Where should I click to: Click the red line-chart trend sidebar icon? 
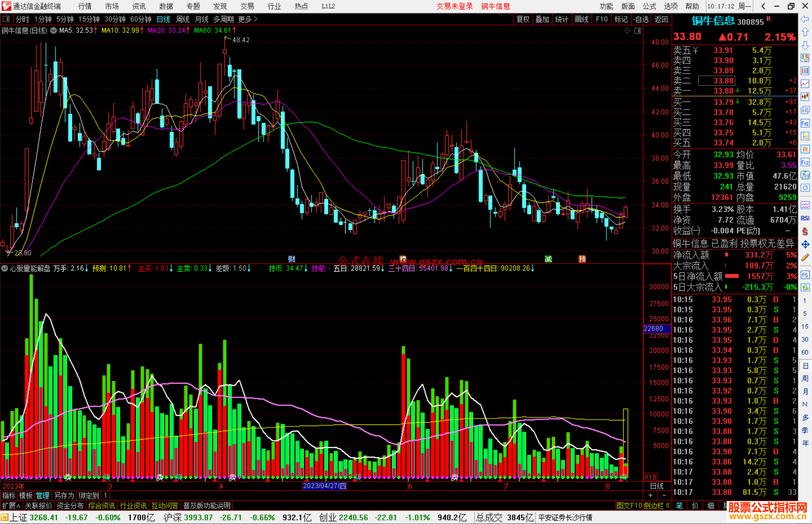coord(805,84)
